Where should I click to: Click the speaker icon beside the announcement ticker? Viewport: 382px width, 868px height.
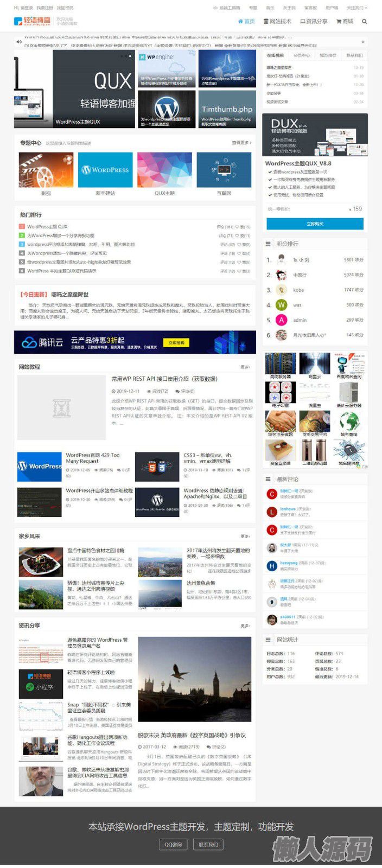coord(19,42)
